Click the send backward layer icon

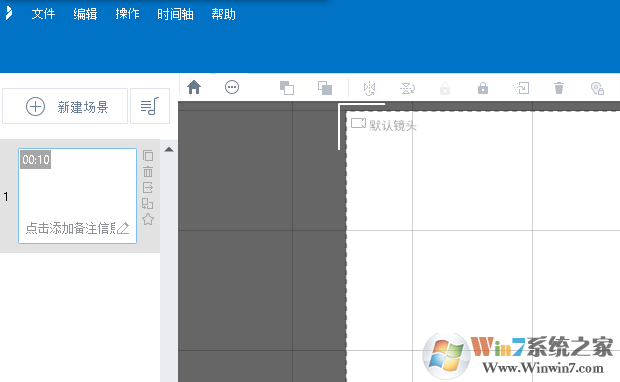click(325, 88)
